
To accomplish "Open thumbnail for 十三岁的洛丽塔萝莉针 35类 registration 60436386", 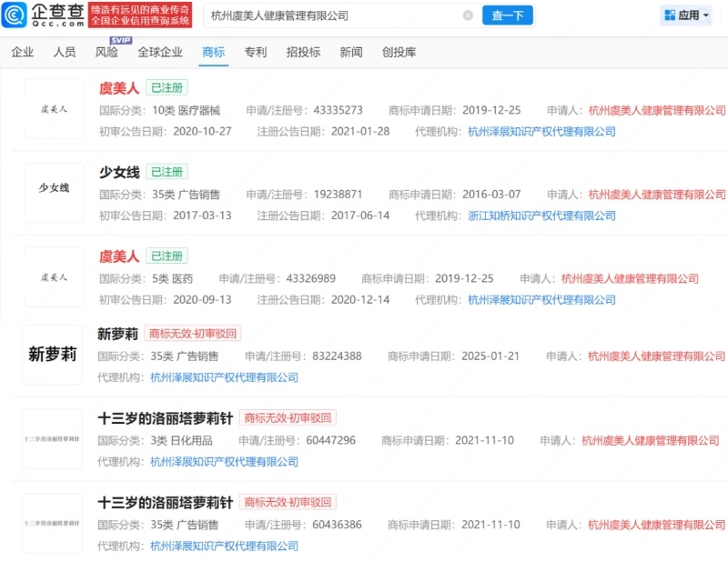I will pyautogui.click(x=52, y=523).
